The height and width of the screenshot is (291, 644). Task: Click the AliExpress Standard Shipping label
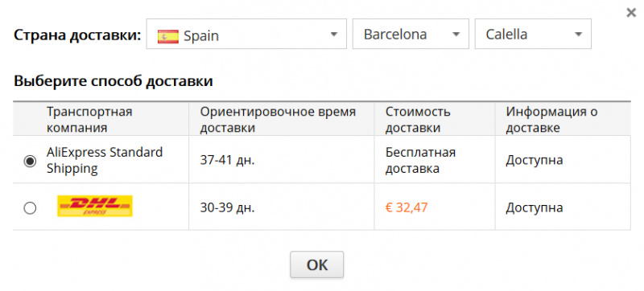[105, 160]
